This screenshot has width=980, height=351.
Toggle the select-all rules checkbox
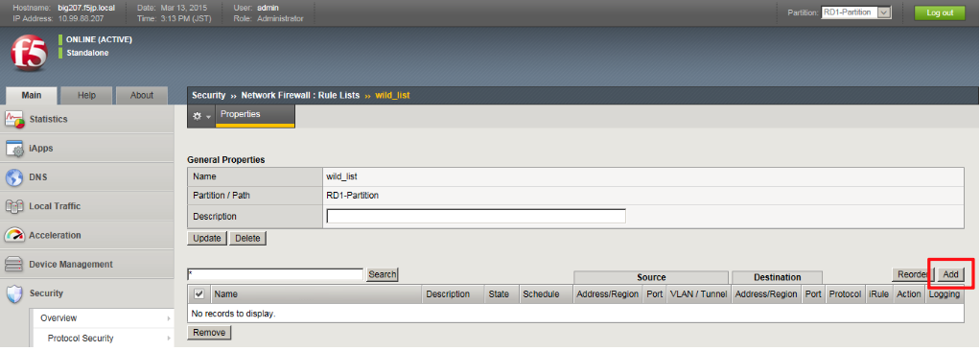tap(198, 293)
